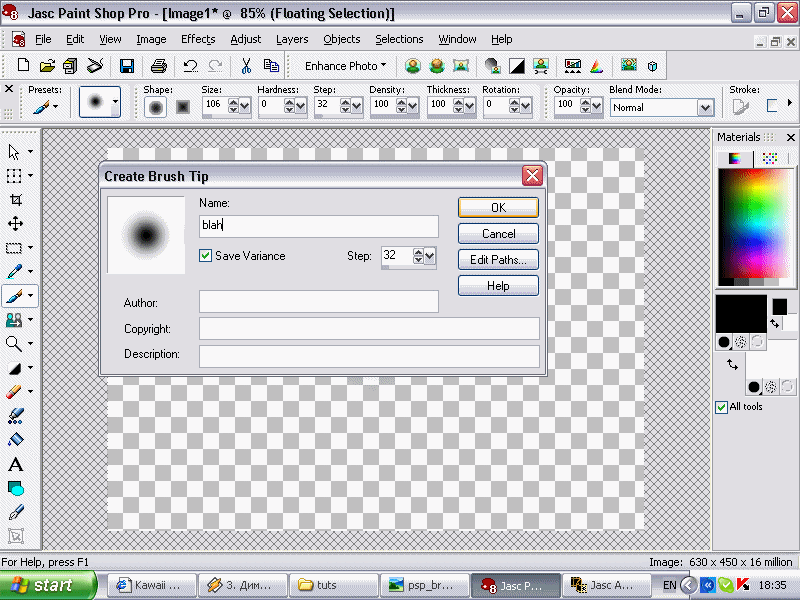The height and width of the screenshot is (600, 800).
Task: Open the Enhance Photo dropdown
Action: click(345, 66)
